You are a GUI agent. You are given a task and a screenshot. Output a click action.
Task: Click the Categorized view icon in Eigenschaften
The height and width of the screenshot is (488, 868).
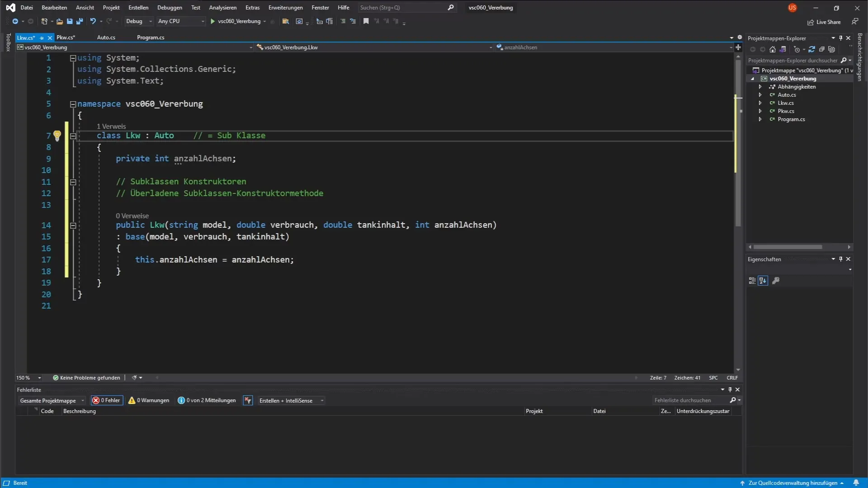tap(752, 281)
